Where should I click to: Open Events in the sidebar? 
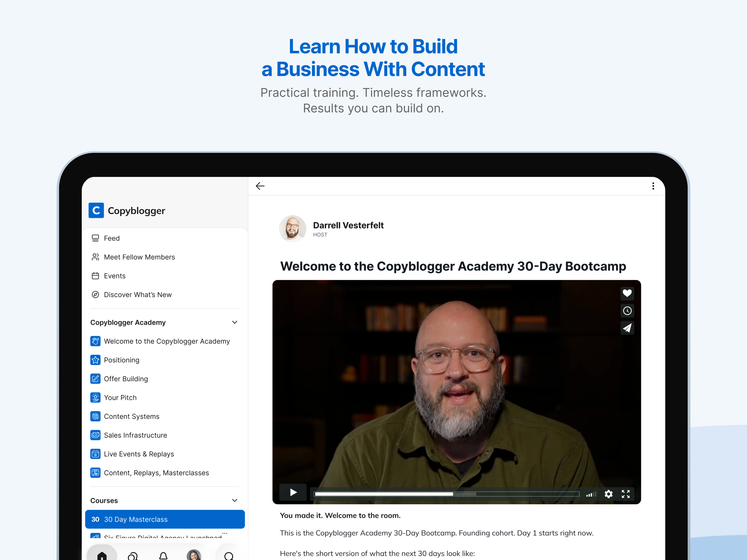165,276
